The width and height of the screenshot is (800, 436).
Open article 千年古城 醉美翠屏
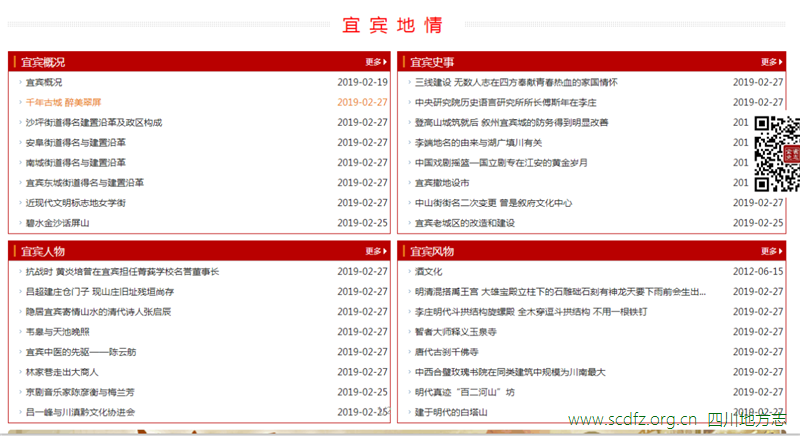(63, 102)
